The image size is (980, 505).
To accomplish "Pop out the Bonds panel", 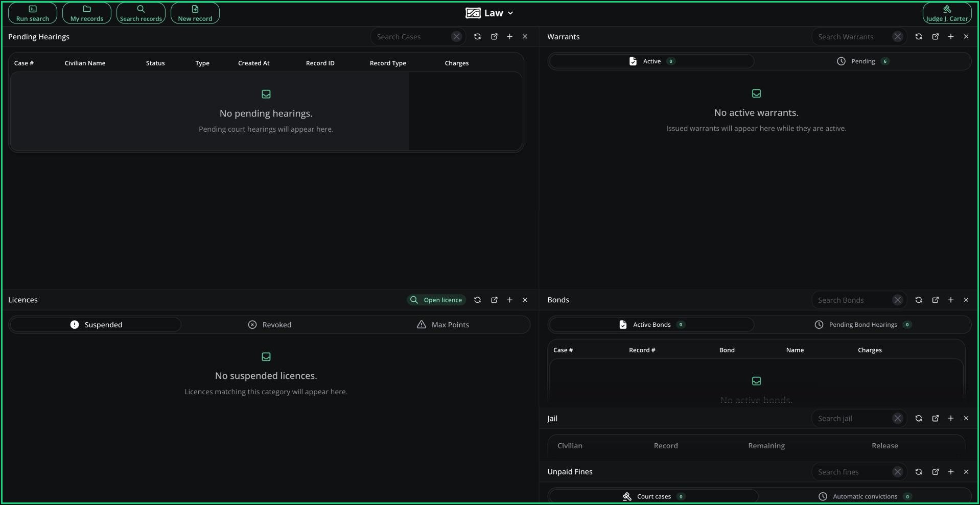I will [x=936, y=300].
